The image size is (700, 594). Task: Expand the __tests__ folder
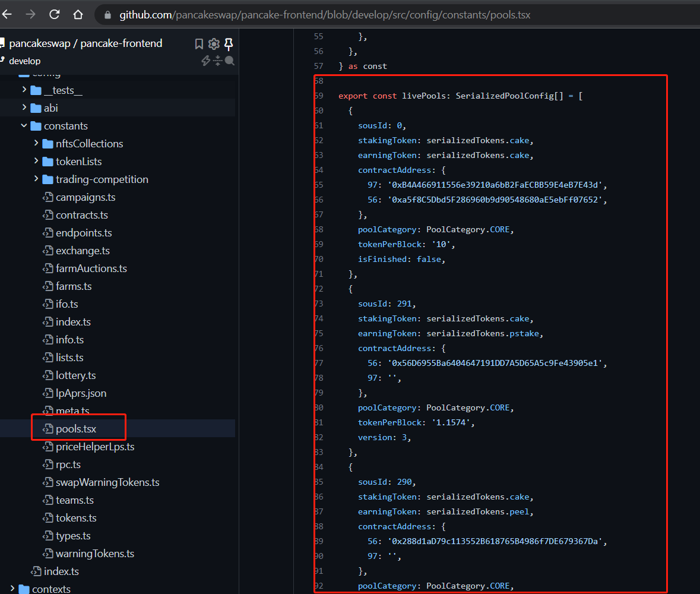click(x=24, y=90)
